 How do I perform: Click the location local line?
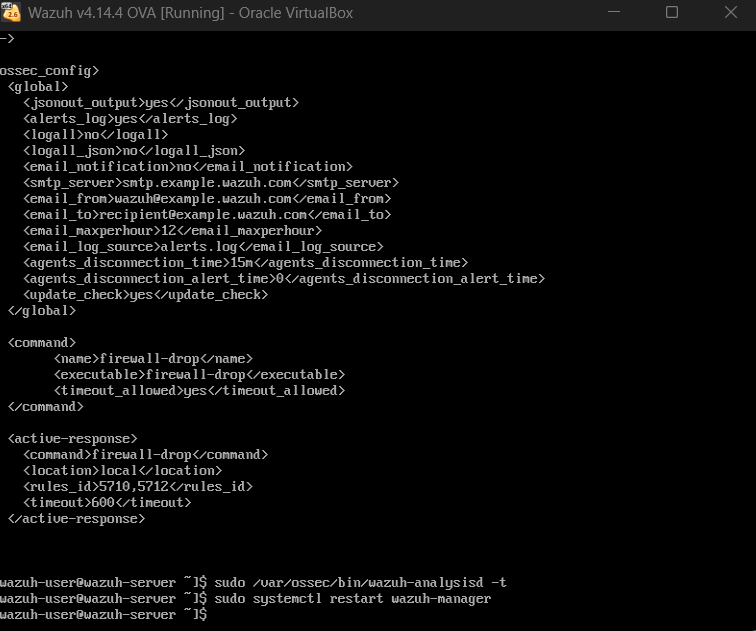[x=122, y=470]
